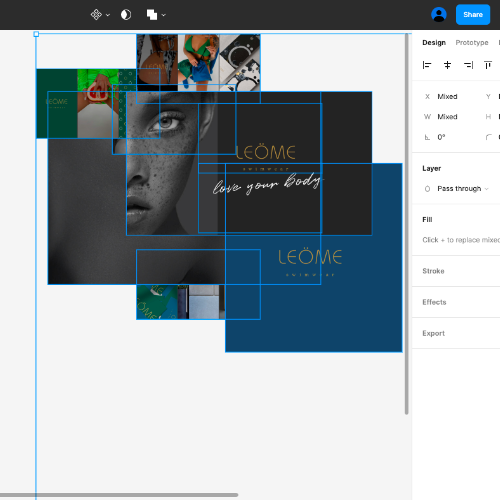Screen dimensions: 500x500
Task: Click the layer opacity drop icon
Action: click(427, 189)
